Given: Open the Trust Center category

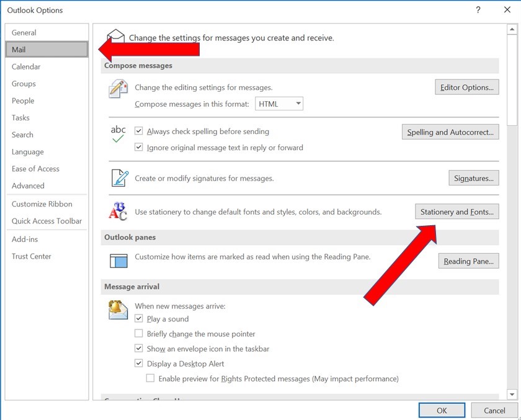Looking at the screenshot, I should [47, 256].
